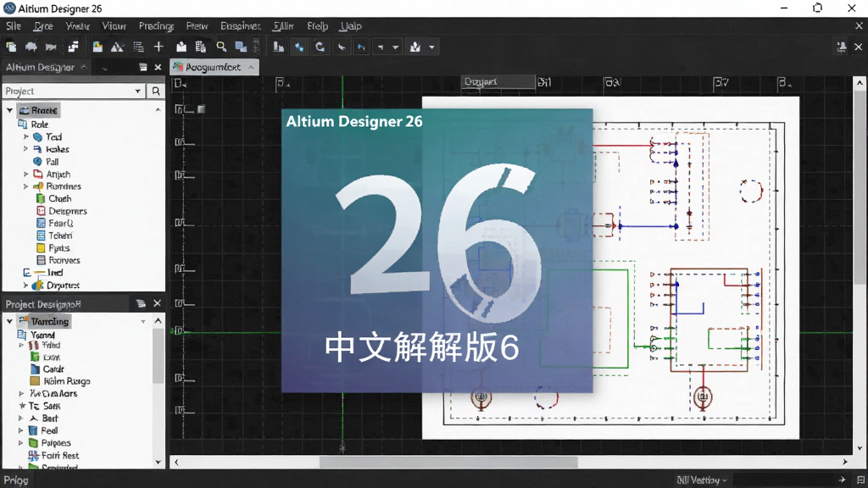868x488 pixels.
Task: Expand the Anjah tree node
Action: coord(25,174)
